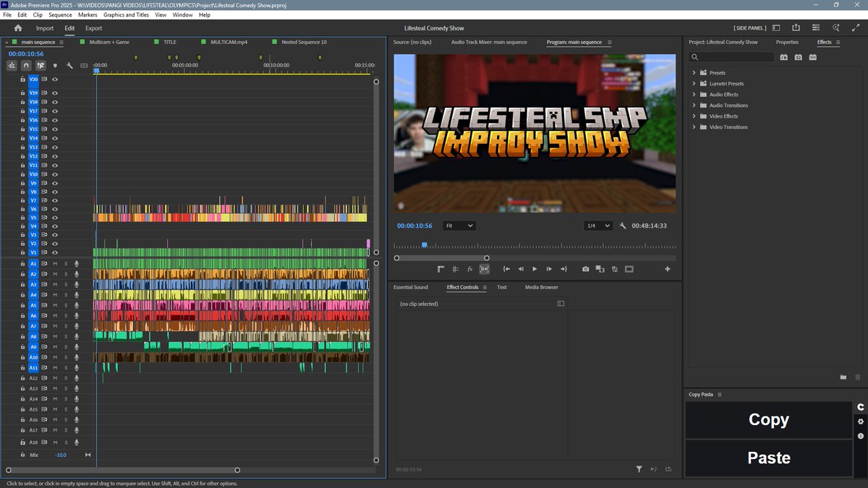Toggle V20 track output eye
Image resolution: width=868 pixels, height=488 pixels.
click(54, 80)
